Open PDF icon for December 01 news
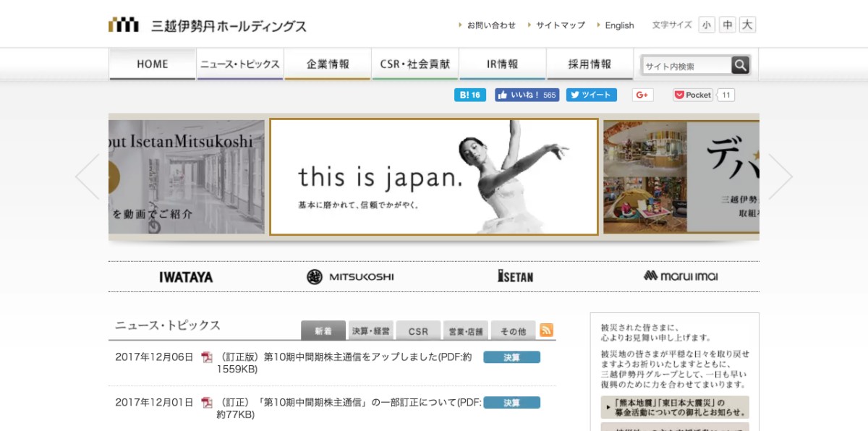 [207, 403]
